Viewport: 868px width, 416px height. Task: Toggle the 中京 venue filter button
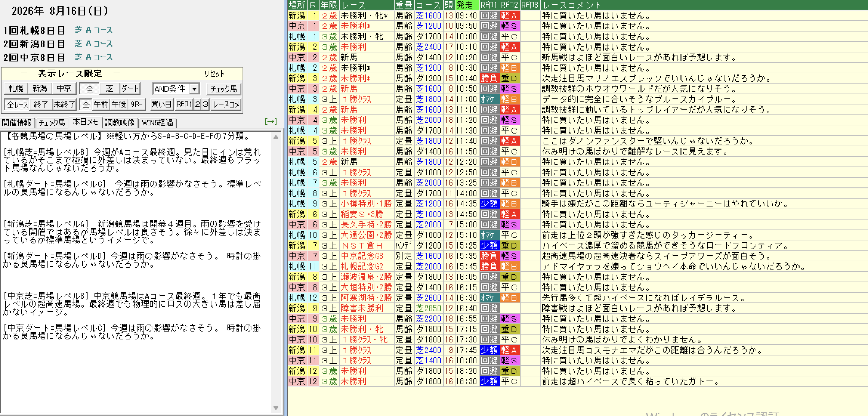point(64,88)
